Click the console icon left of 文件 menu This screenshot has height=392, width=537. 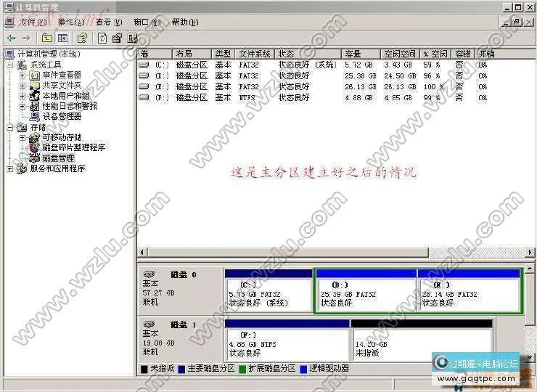(x=9, y=22)
